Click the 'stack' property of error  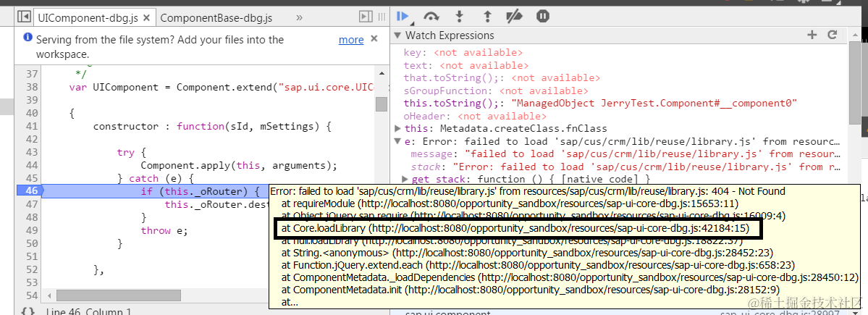click(625, 167)
